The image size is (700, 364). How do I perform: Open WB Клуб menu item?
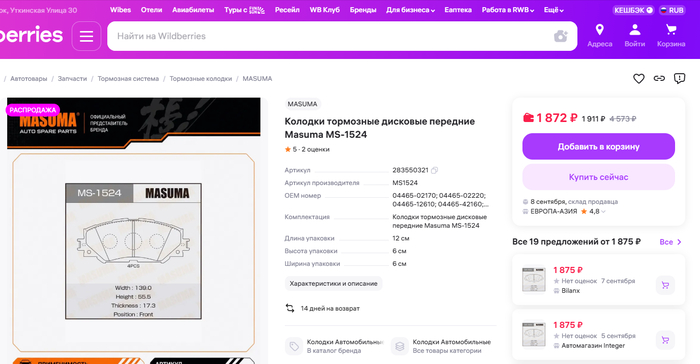tap(325, 10)
